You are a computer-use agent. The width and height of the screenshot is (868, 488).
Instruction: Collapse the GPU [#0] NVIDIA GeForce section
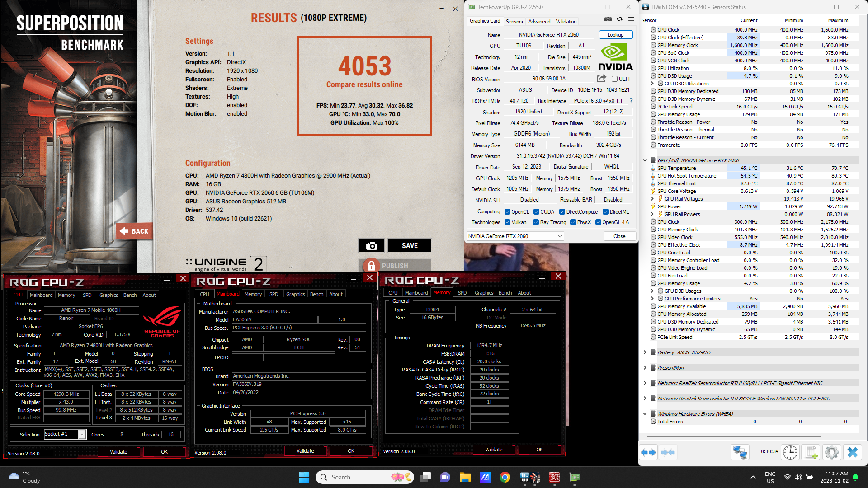(x=645, y=160)
